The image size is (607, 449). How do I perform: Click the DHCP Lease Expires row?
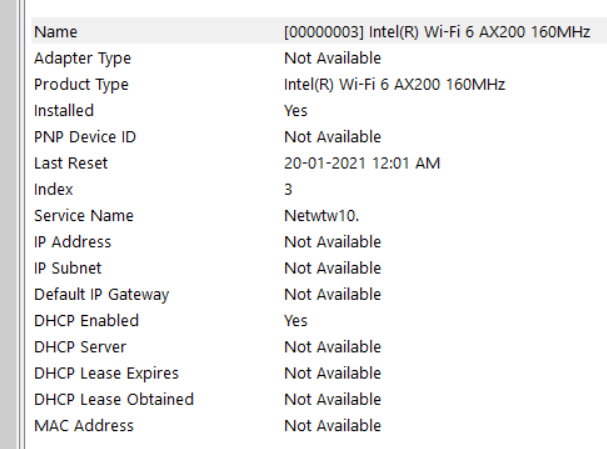pyautogui.click(x=319, y=373)
